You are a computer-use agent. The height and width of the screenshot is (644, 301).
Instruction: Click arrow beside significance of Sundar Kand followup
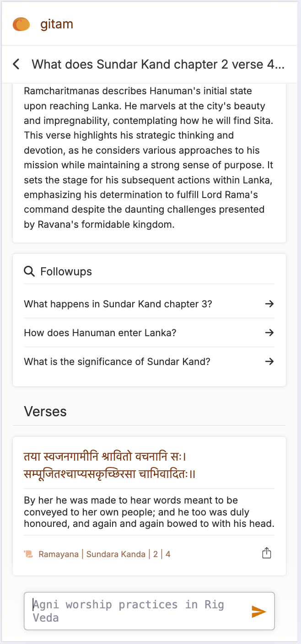(x=269, y=361)
